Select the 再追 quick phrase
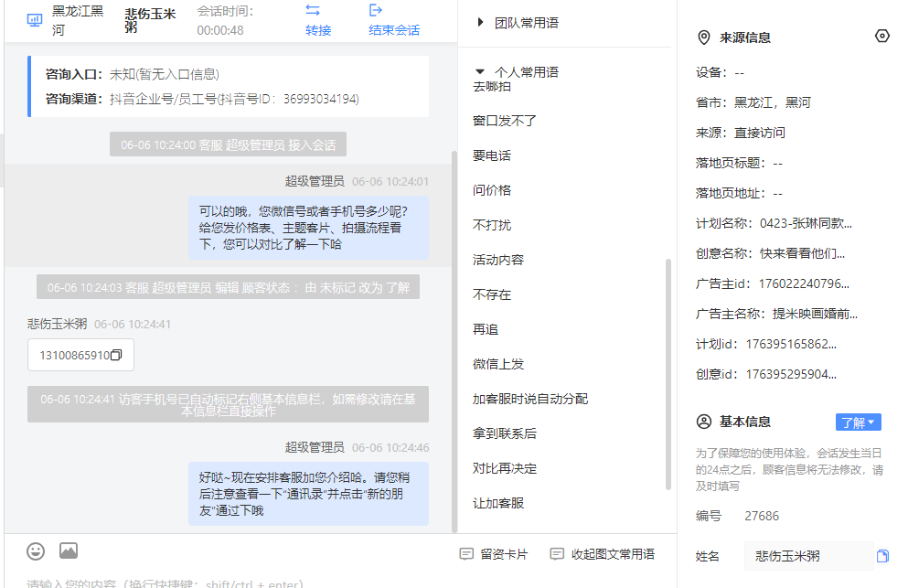 486,329
